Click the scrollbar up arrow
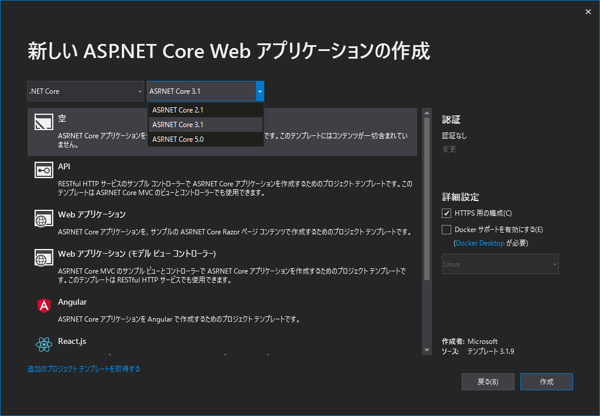 [x=427, y=113]
